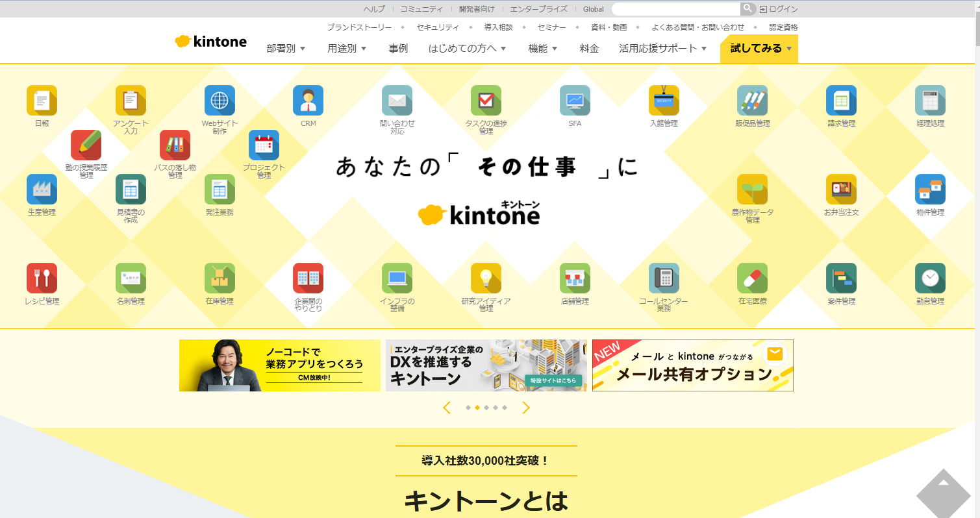
Task: Select the last carousel dot indicator
Action: tap(504, 408)
